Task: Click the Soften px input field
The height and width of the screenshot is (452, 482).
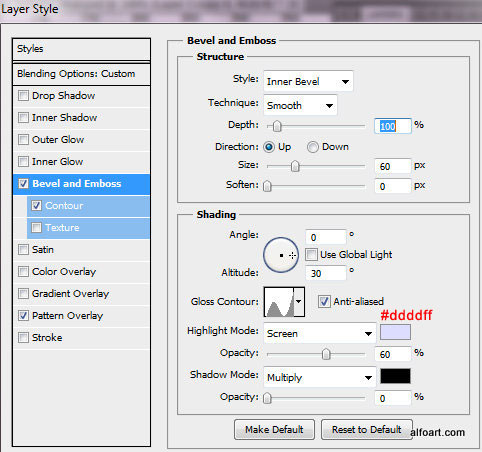Action: (x=393, y=186)
